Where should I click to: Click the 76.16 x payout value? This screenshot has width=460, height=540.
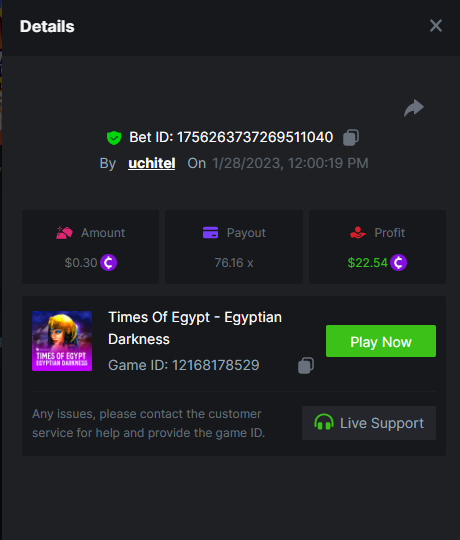pos(234,263)
